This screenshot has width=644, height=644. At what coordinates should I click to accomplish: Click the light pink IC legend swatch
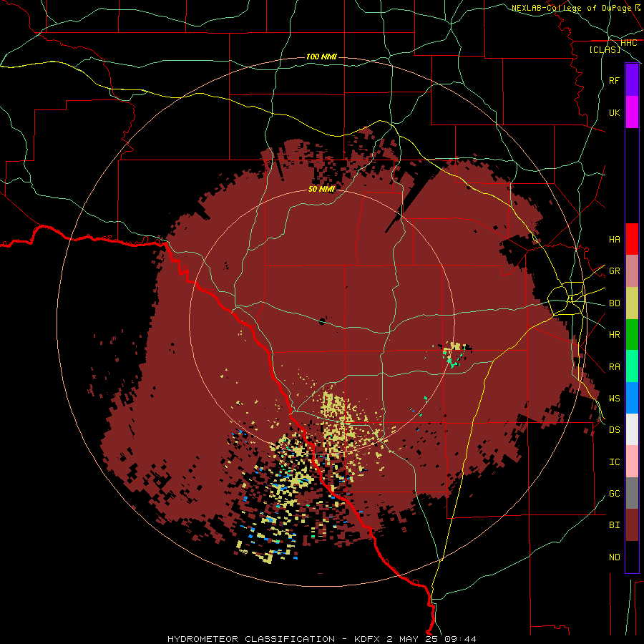point(632,462)
